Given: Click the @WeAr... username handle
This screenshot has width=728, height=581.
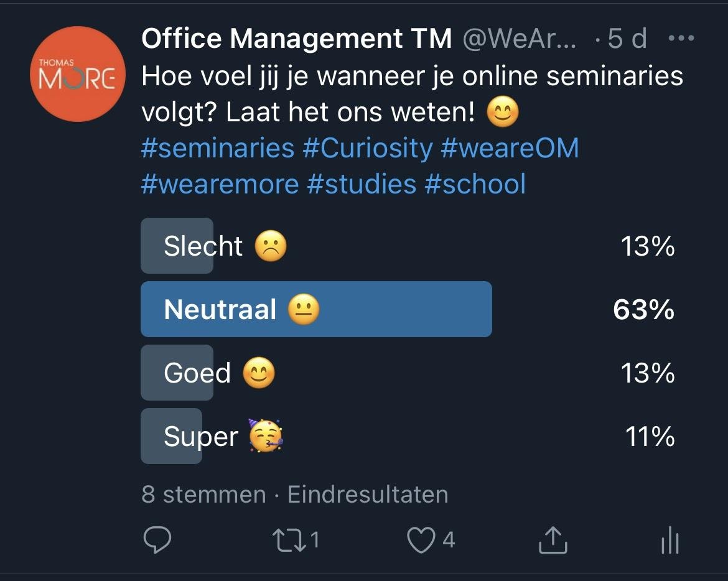Looking at the screenshot, I should click(x=519, y=39).
